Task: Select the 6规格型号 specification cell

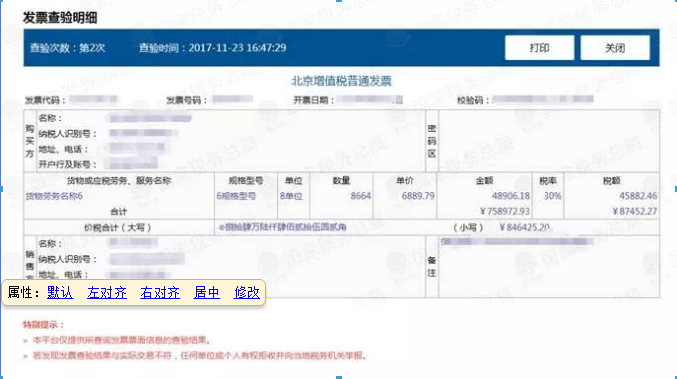Action: (236, 196)
